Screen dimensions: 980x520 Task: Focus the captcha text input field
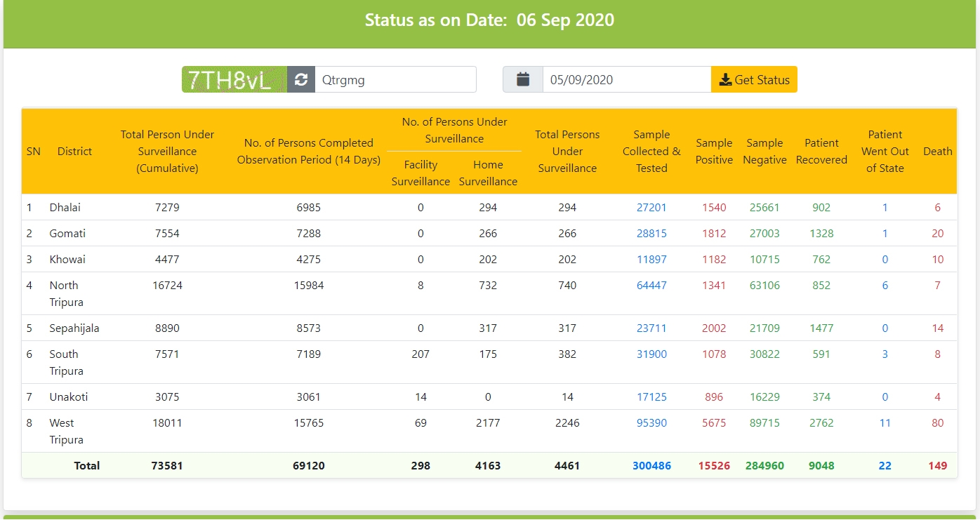point(395,79)
